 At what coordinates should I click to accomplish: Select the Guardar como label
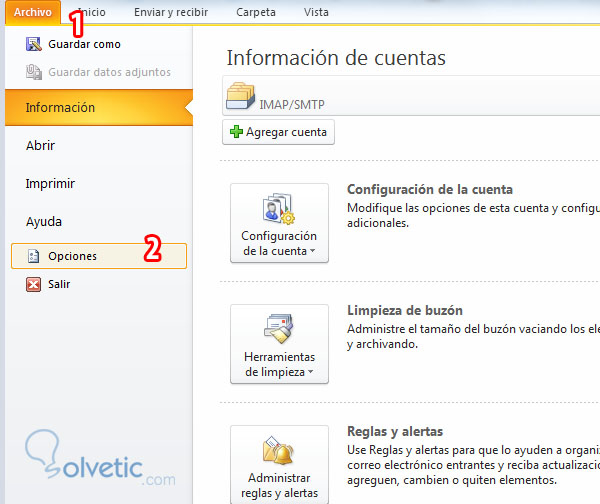(84, 44)
